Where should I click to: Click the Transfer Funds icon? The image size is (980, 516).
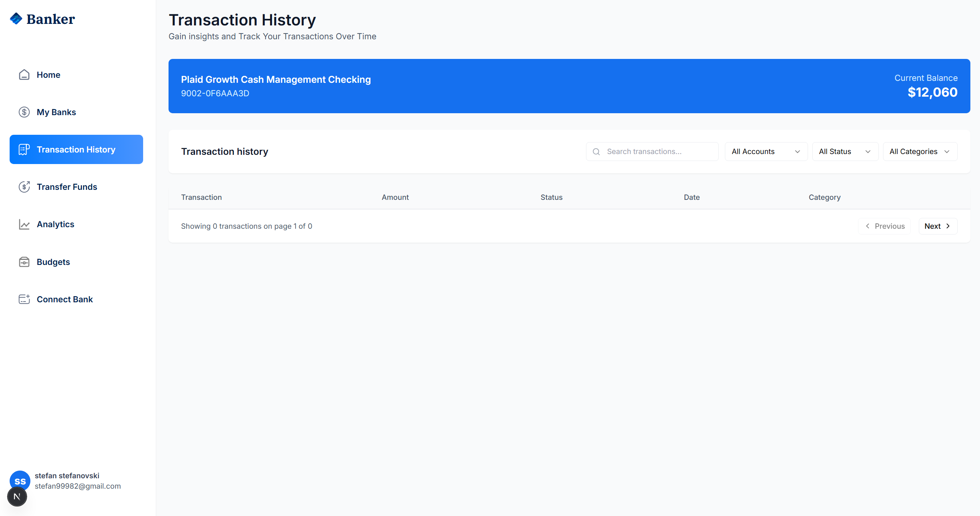point(24,187)
